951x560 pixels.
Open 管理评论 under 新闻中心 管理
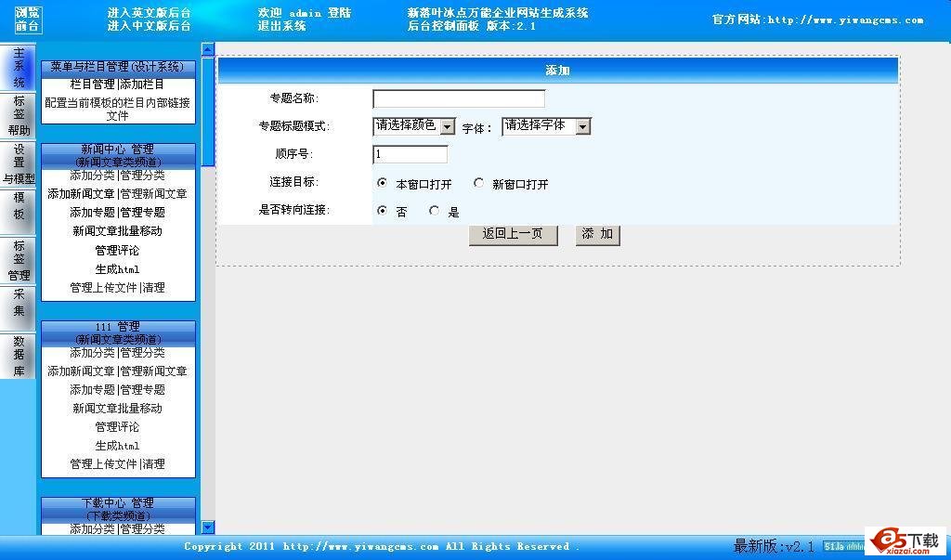click(x=118, y=251)
